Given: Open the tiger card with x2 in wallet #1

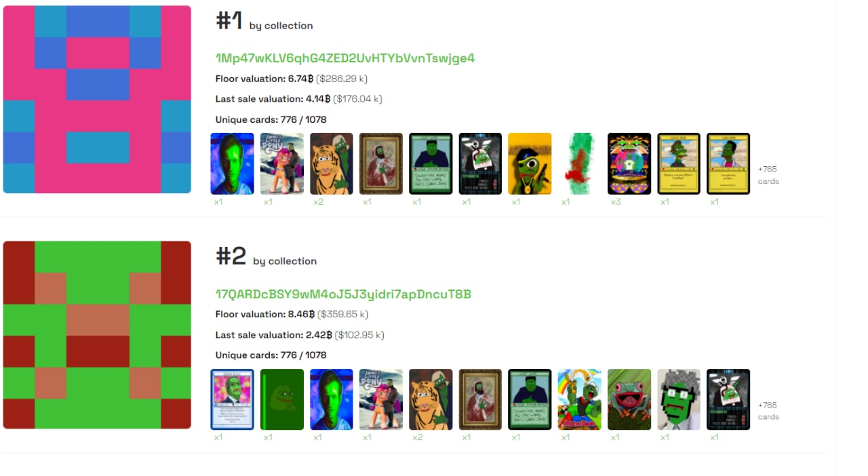Looking at the screenshot, I should coord(332,163).
